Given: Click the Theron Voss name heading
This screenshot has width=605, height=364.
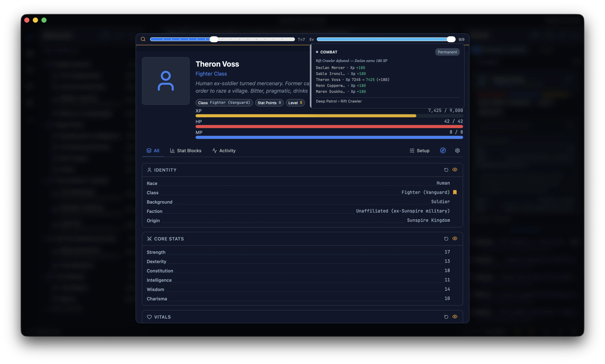Looking at the screenshot, I should click(217, 64).
